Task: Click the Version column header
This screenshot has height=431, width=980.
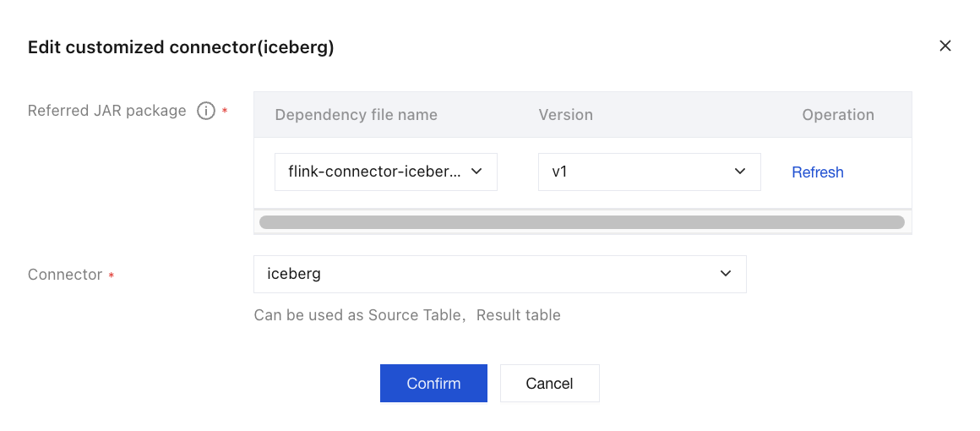Action: click(x=566, y=115)
